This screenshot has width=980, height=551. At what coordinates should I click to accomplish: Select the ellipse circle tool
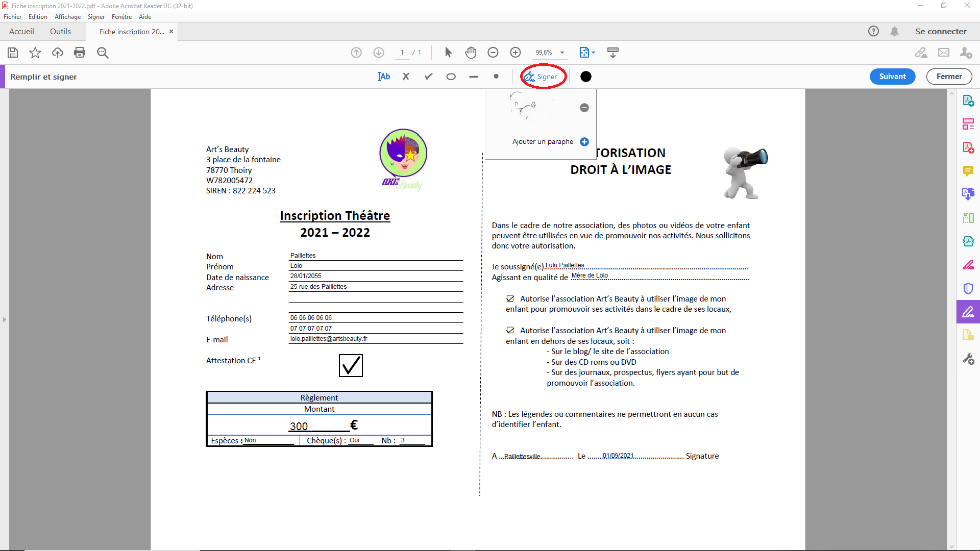coord(451,77)
